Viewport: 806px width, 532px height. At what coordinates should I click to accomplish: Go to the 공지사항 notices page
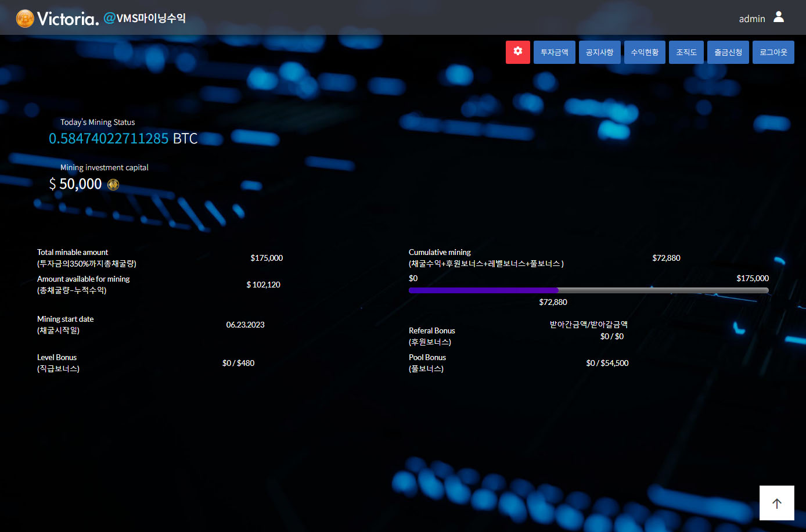(599, 52)
